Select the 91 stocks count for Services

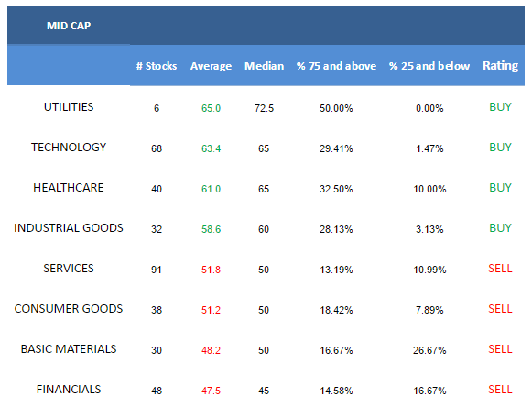pos(157,269)
